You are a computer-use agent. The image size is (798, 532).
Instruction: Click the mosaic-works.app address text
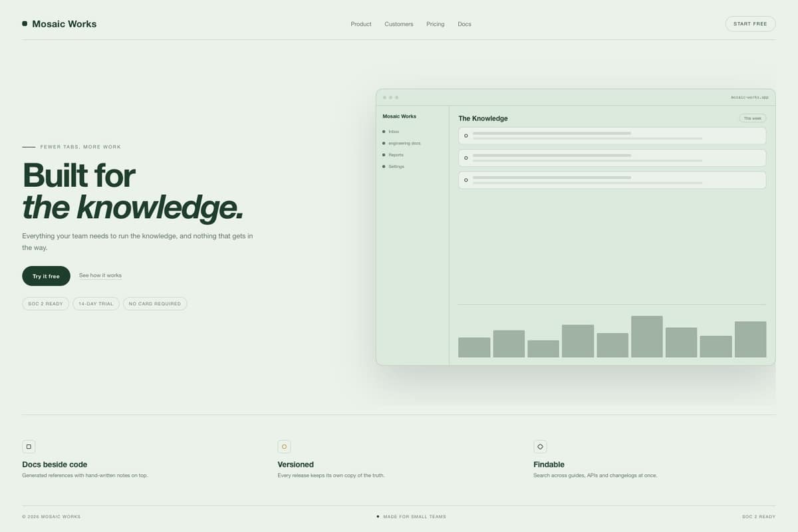[x=749, y=97]
